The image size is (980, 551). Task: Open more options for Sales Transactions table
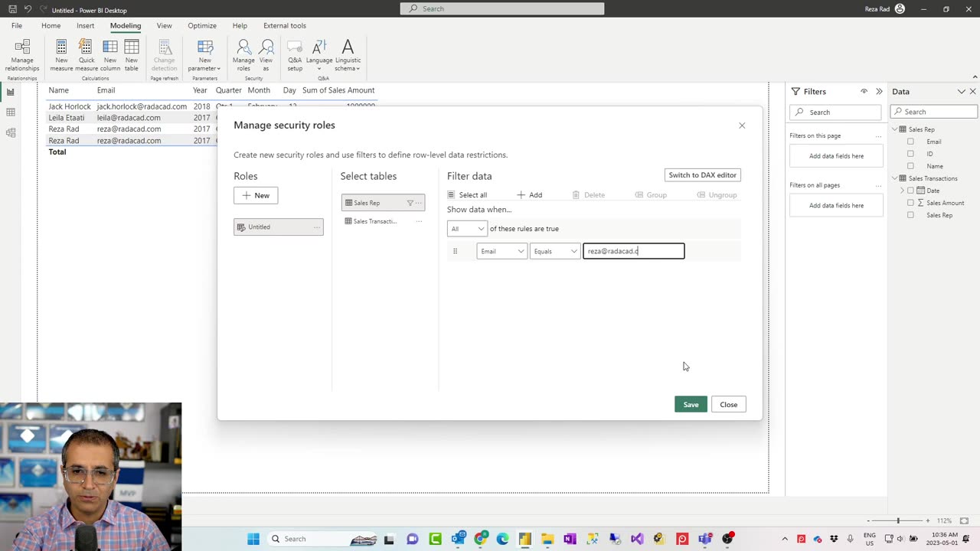[x=419, y=221]
